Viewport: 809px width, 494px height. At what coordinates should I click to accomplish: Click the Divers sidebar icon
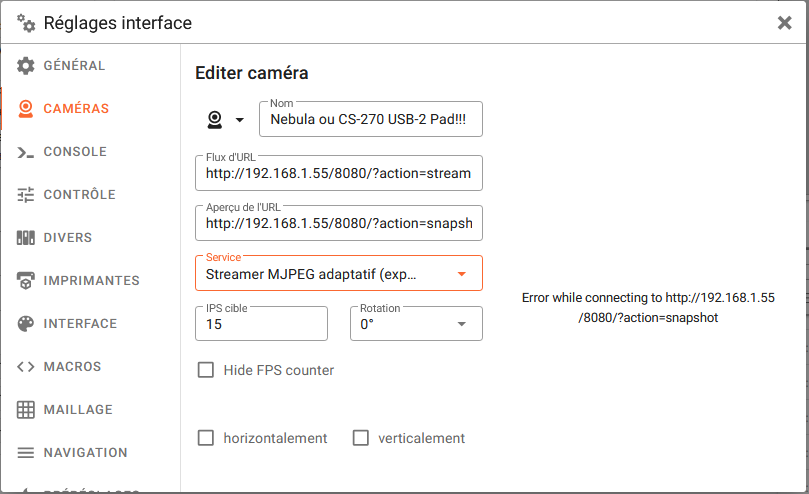coord(26,238)
